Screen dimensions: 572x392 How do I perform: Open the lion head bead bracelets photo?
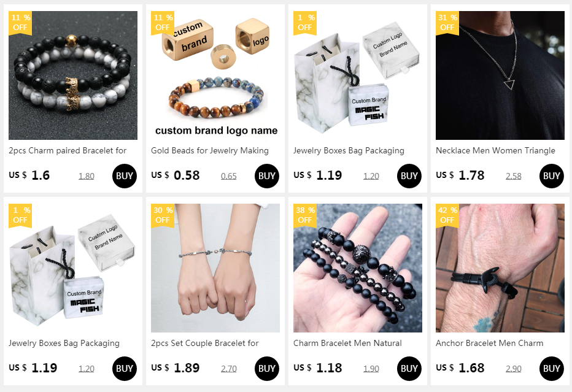pos(357,267)
